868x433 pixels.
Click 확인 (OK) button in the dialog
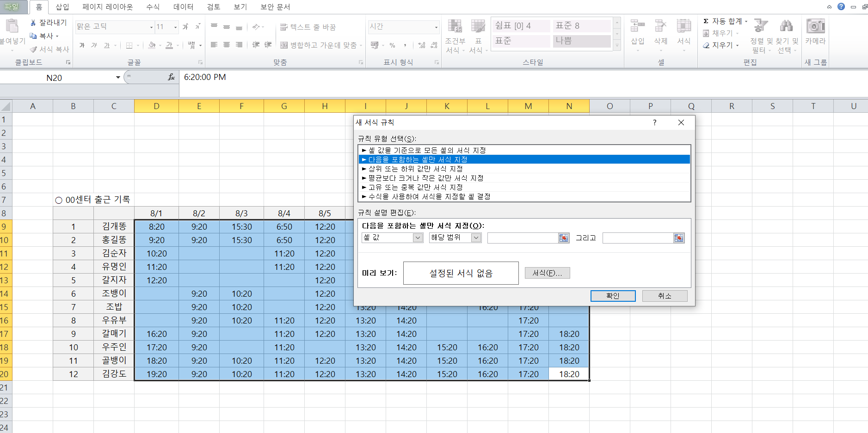(613, 296)
